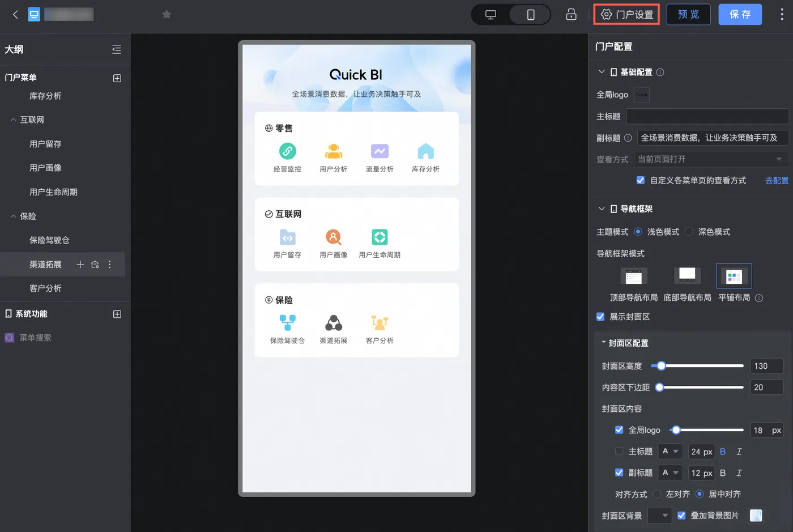This screenshot has width=793, height=532.
Task: Collapse 封面区配置 section
Action: click(x=604, y=343)
